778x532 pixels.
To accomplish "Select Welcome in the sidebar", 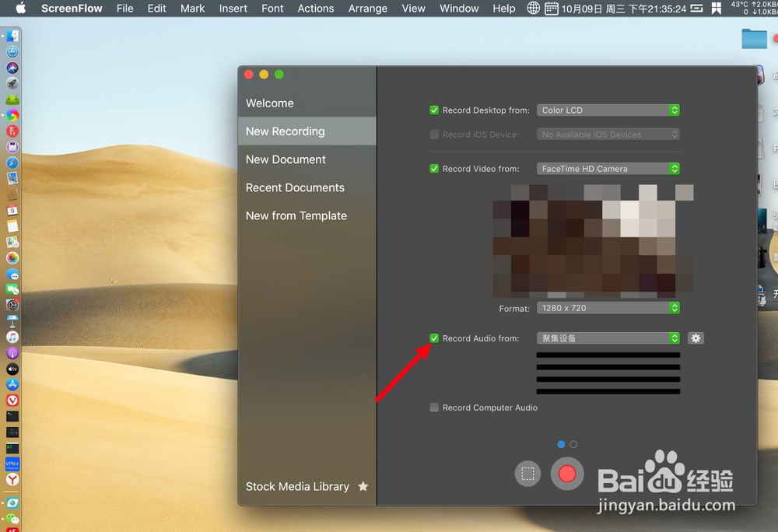I will 307,103.
